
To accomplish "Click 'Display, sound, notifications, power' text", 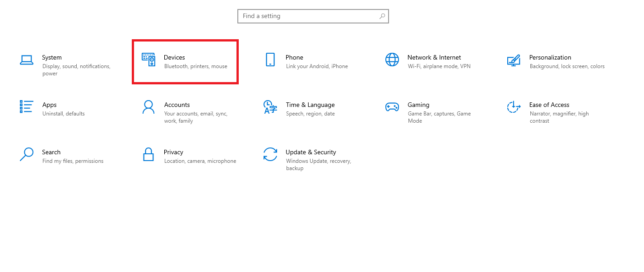I will click(x=76, y=70).
